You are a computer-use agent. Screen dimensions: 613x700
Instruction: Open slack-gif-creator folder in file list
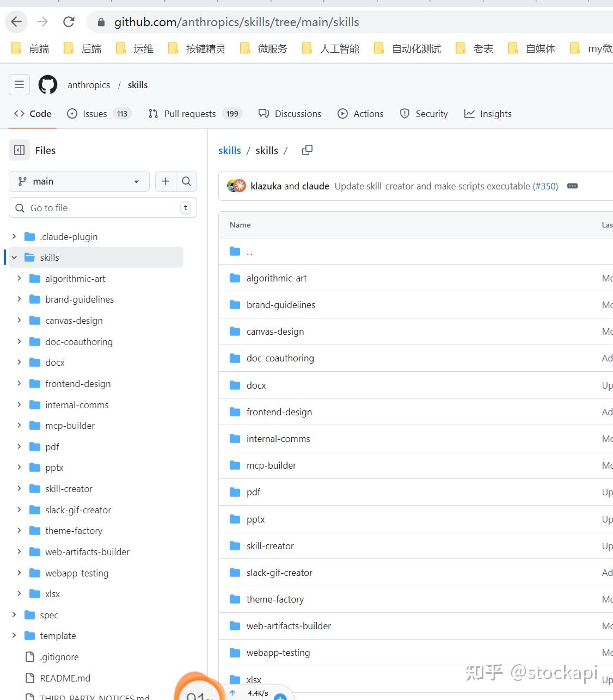pos(279,573)
